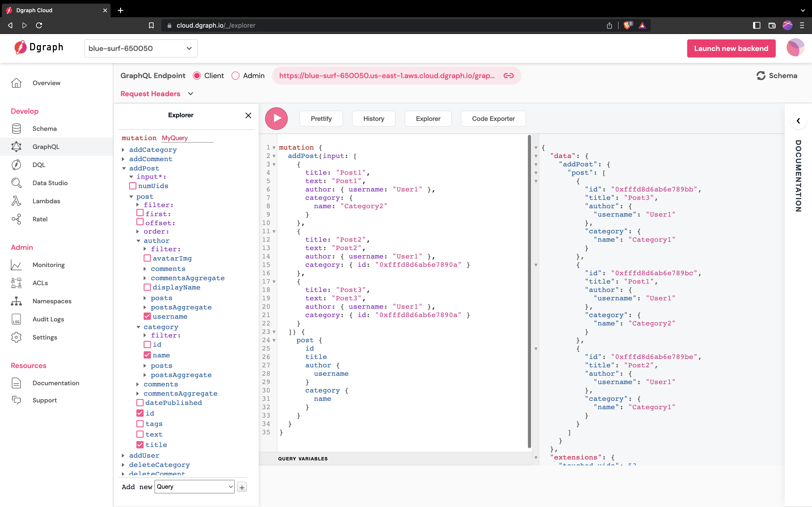Click the Prettify button

coord(321,119)
